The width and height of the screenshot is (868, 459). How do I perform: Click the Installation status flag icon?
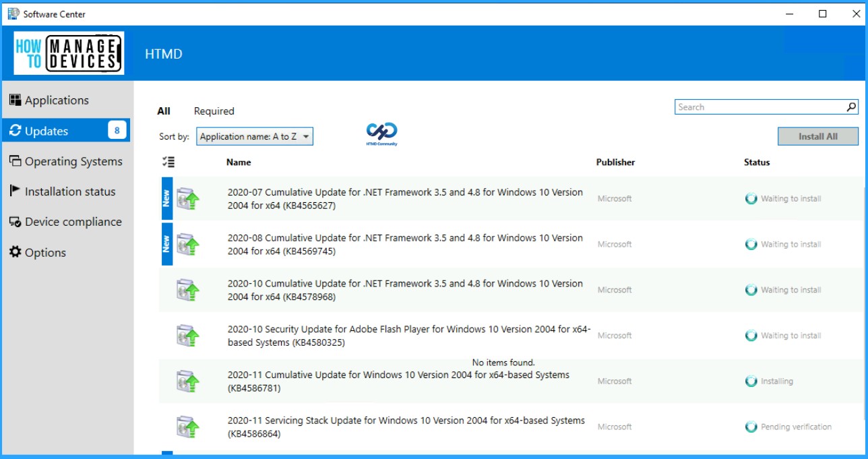click(x=15, y=191)
